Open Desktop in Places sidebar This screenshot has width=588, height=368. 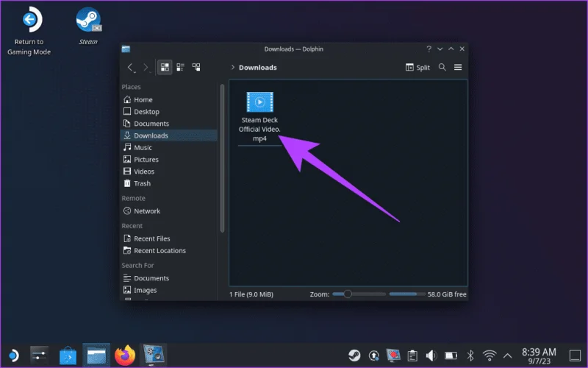[x=169, y=112]
